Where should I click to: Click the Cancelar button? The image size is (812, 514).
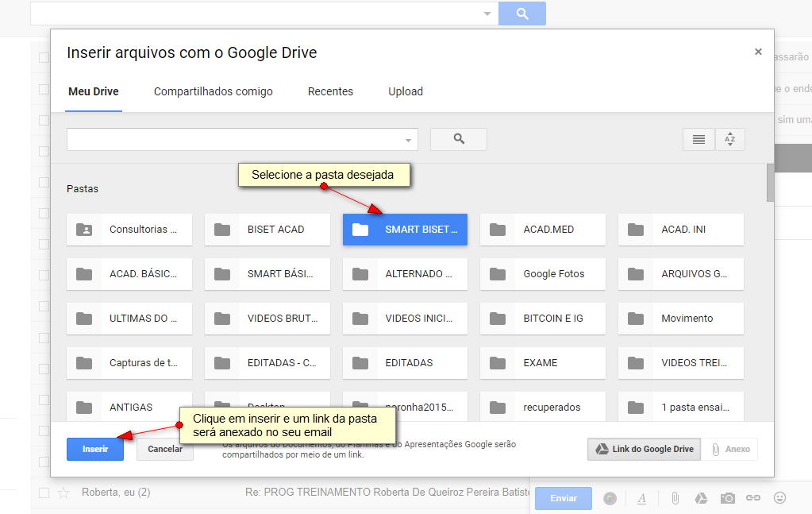165,449
